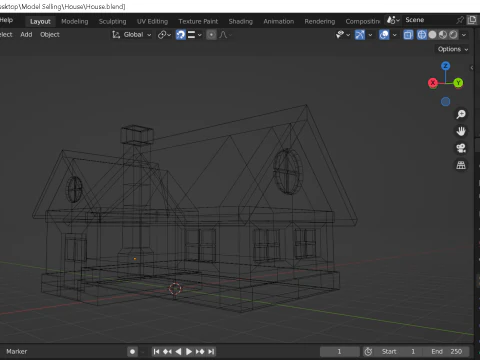This screenshot has width=480, height=360.
Task: Click the current frame field
Action: coord(340,351)
